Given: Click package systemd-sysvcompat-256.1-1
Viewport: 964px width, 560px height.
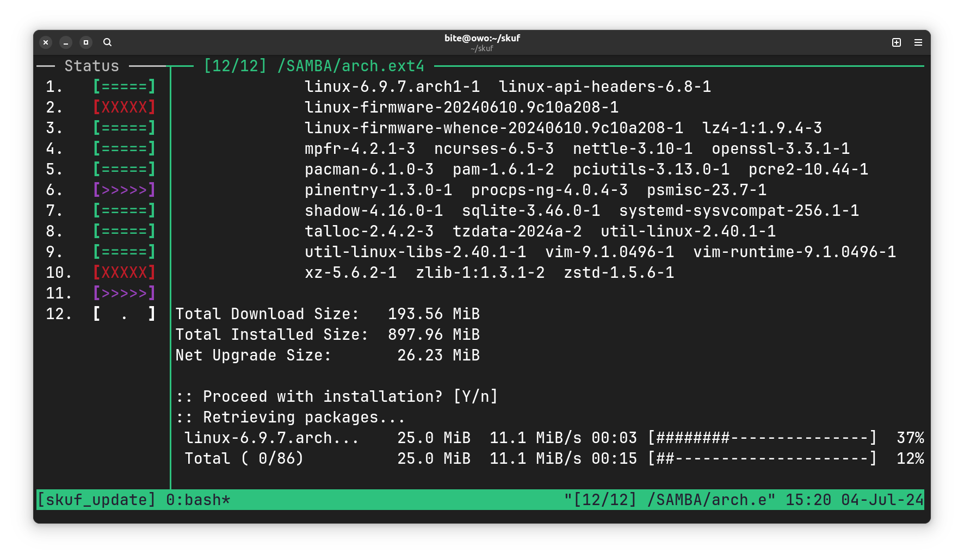Looking at the screenshot, I should click(x=739, y=210).
